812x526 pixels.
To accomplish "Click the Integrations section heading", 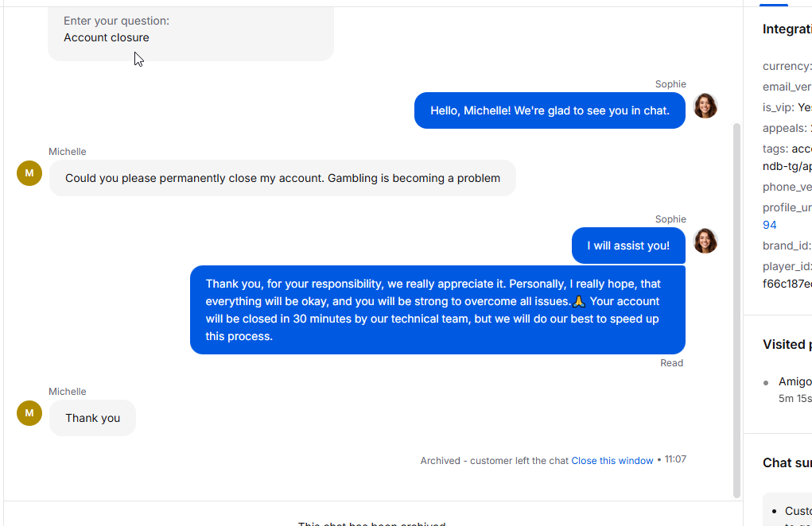I will click(x=787, y=29).
